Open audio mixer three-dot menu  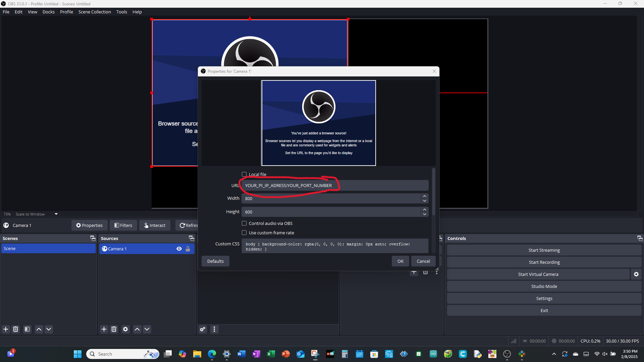point(214,329)
